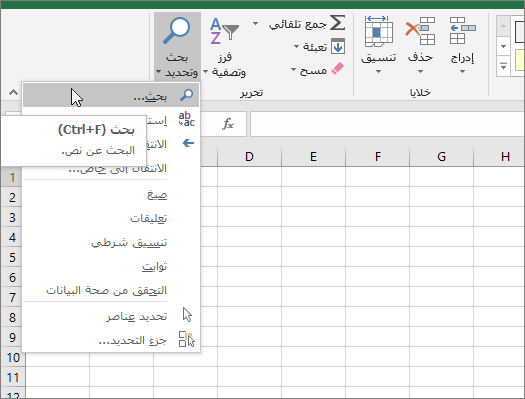Click the مسح eraser icon
525x399 pixels.
click(x=338, y=69)
